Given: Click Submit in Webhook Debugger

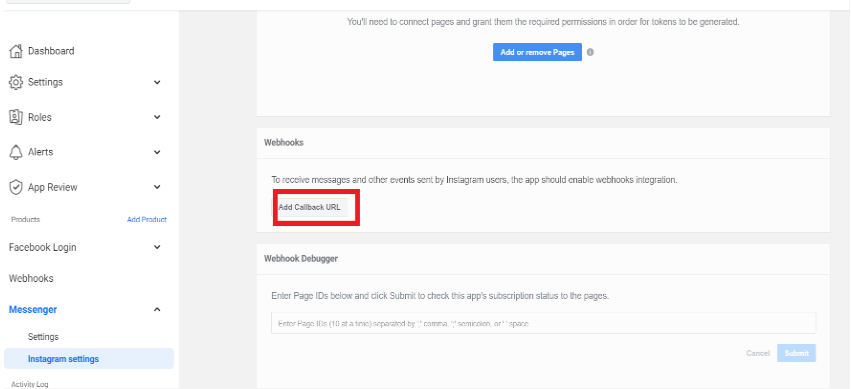Looking at the screenshot, I should (796, 353).
